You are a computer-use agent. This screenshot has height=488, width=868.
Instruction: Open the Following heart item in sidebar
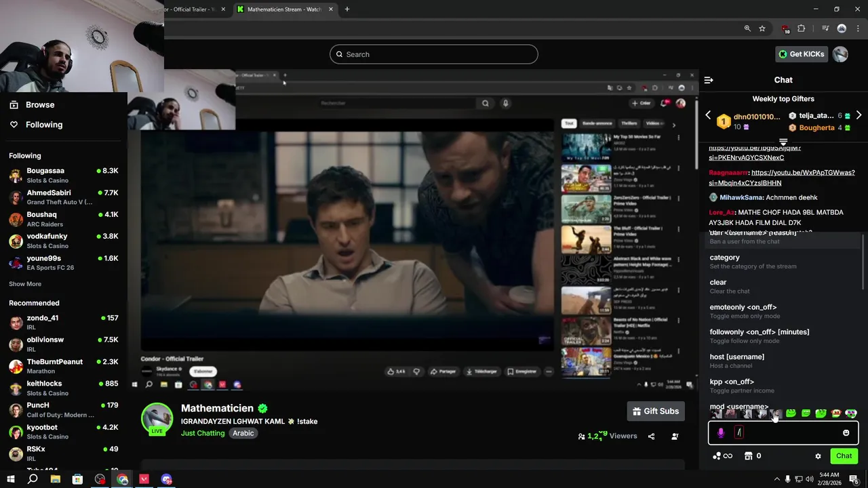coord(36,125)
